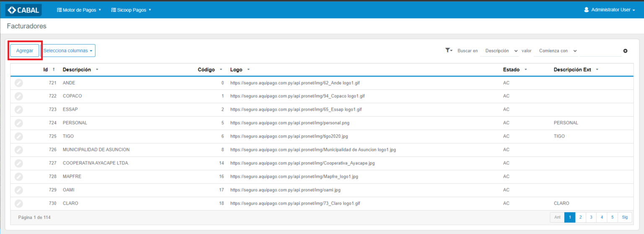Edit the COOPERATIVA AYACAPE LTDA. row

[x=18, y=164]
